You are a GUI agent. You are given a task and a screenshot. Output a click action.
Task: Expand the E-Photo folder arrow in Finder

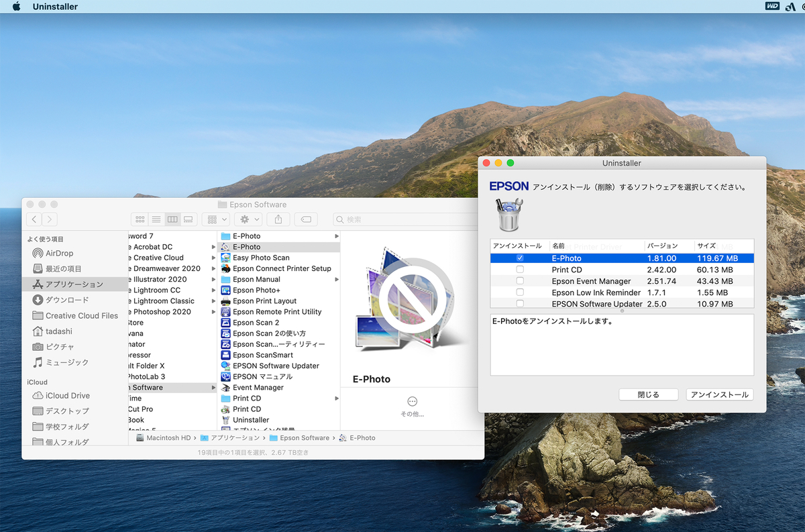click(x=336, y=236)
